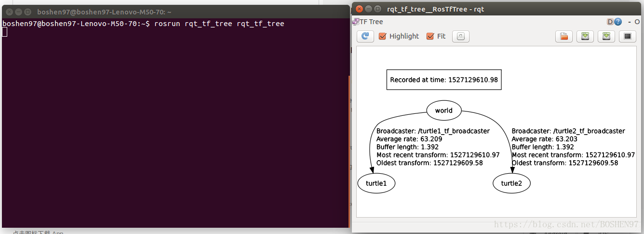Open a DOT graph file with folder icon
The height and width of the screenshot is (234, 644).
point(564,36)
